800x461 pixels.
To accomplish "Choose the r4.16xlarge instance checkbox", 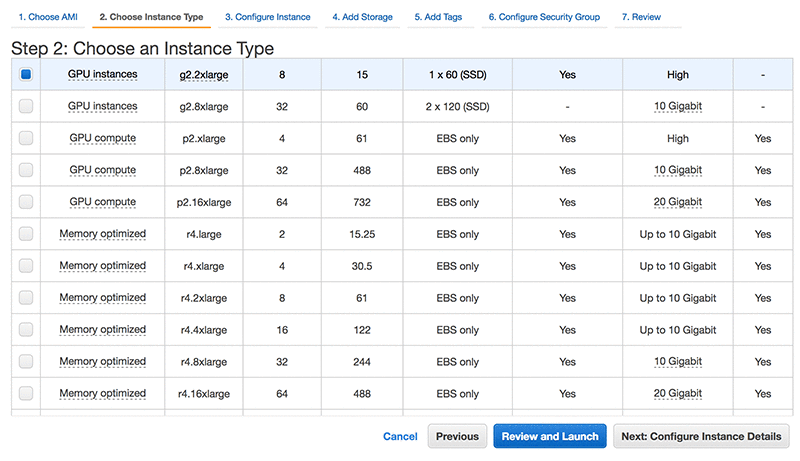I will (x=26, y=394).
